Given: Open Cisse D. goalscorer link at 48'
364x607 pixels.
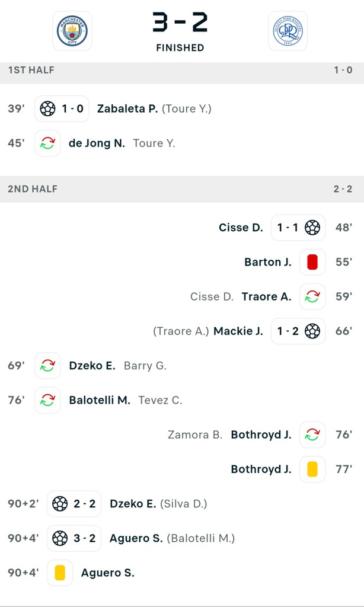Looking at the screenshot, I should tap(241, 228).
